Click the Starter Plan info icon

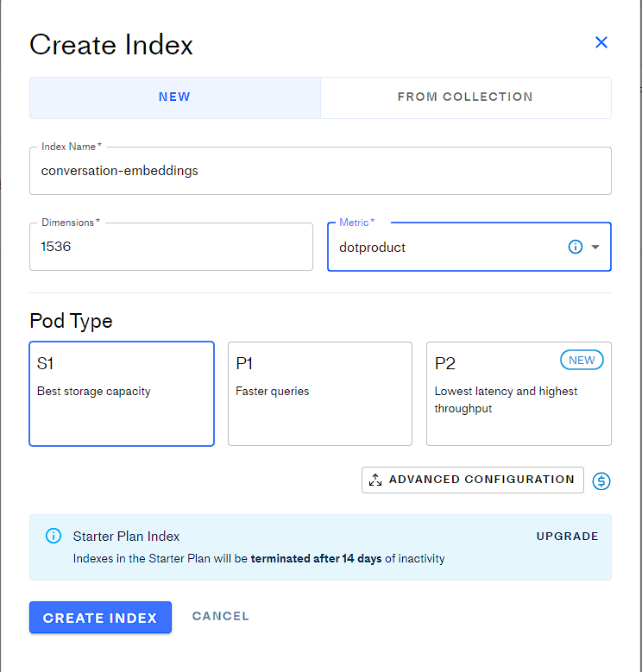53,537
